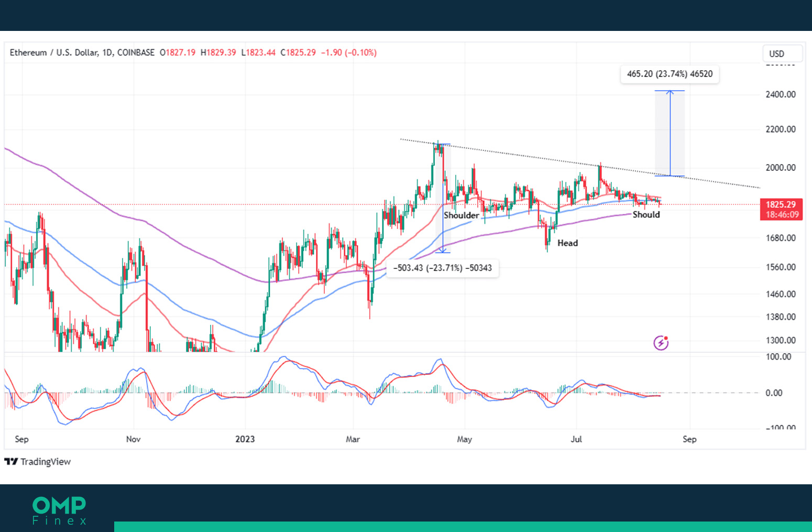Click the Mar date axis label

pos(353,439)
